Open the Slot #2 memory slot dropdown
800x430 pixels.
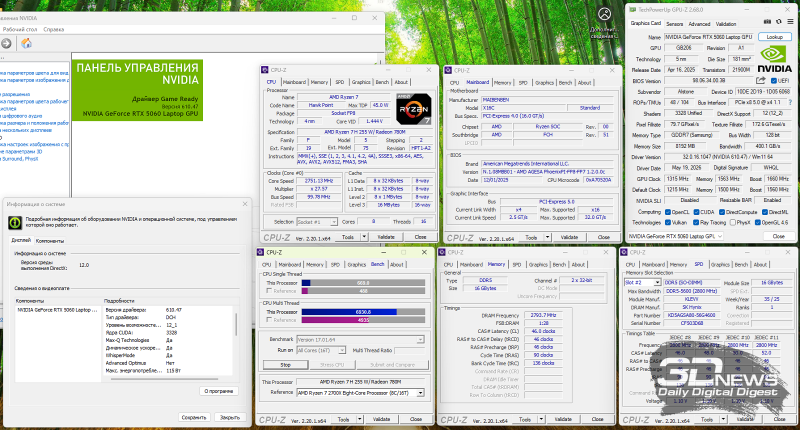pos(657,283)
